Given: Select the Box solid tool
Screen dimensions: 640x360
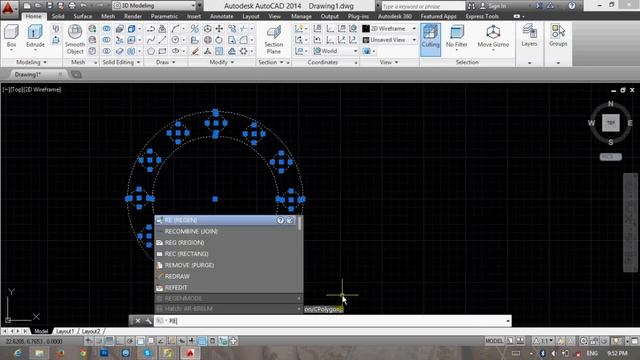Looking at the screenshot, I should pyautogui.click(x=11, y=37).
